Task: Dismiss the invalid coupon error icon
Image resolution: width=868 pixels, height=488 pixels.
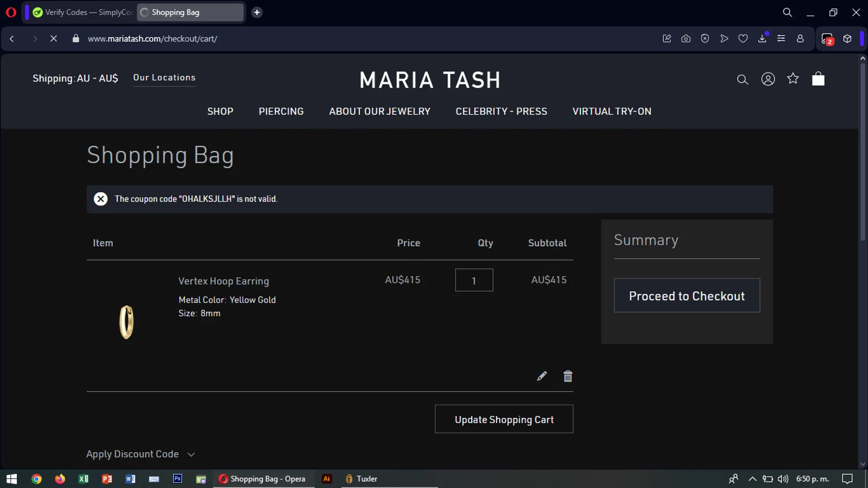Action: click(x=101, y=199)
